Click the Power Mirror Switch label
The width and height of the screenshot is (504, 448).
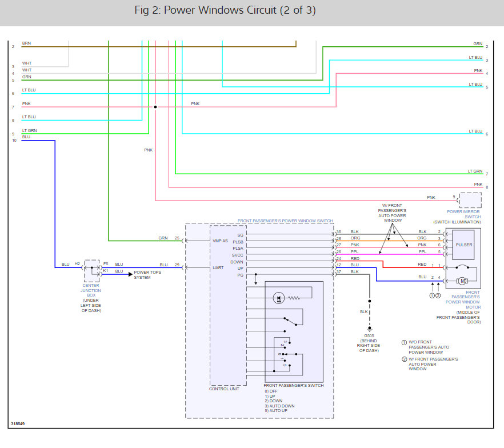(463, 214)
